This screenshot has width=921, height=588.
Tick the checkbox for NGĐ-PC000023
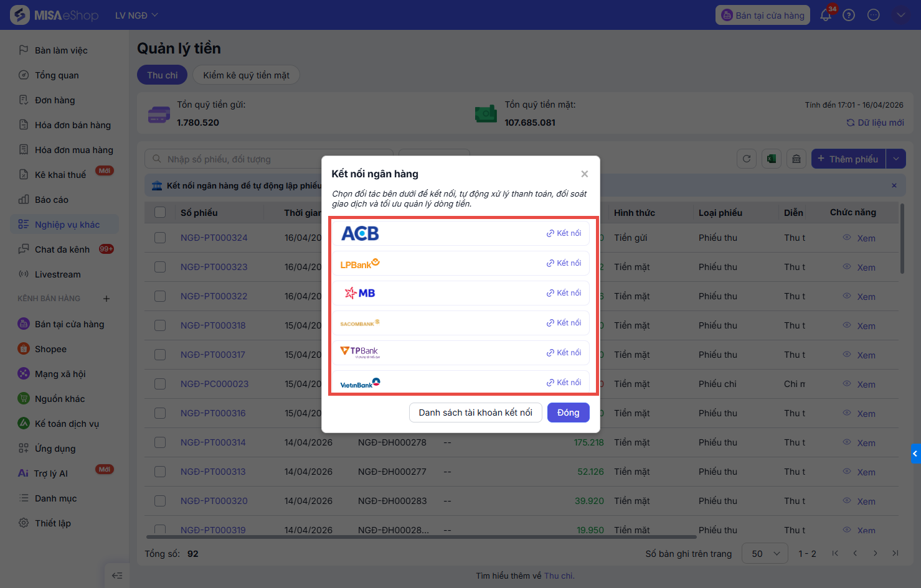point(160,384)
